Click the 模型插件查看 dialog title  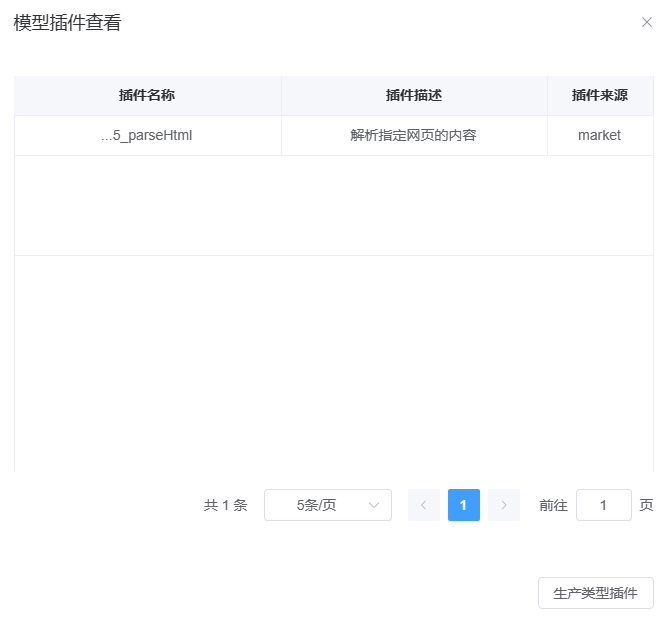(x=67, y=23)
